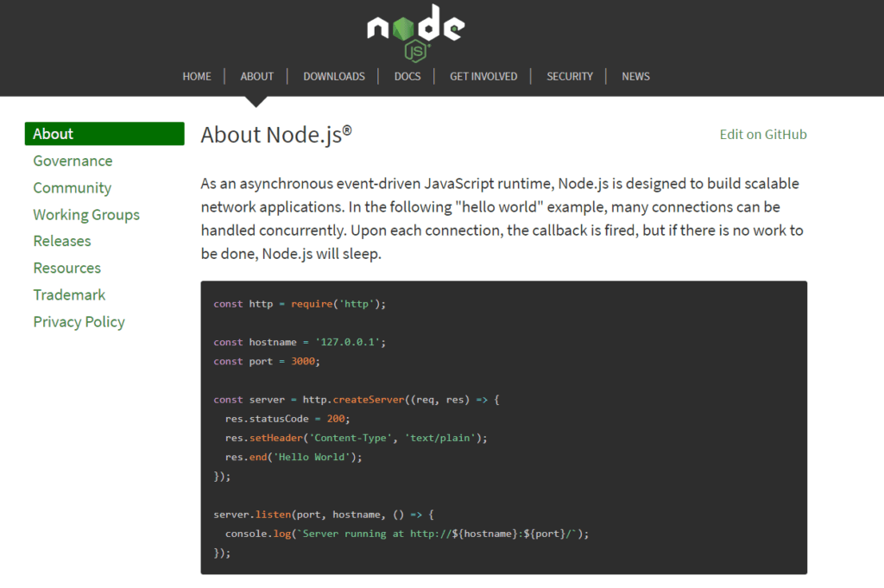
Task: Click the res.setHeader code line
Action: click(357, 438)
